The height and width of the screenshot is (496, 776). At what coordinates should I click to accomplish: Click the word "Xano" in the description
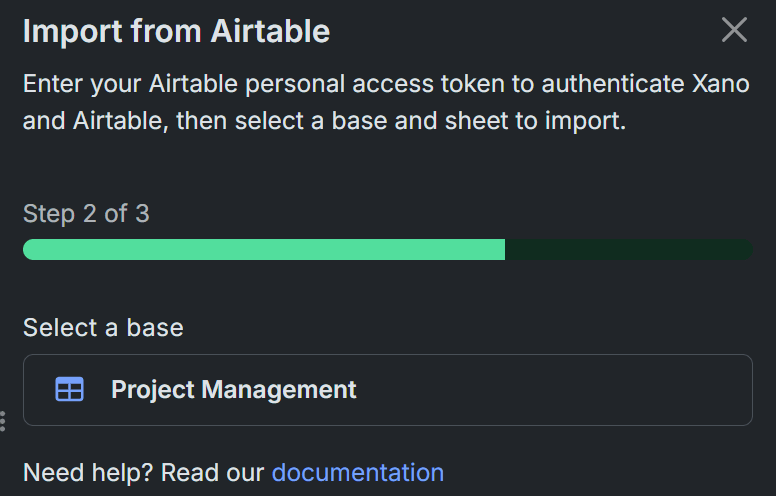(x=720, y=83)
